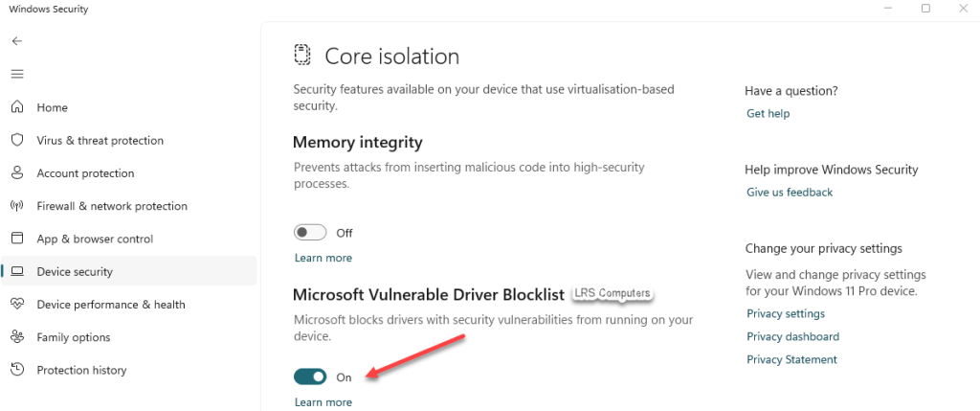The width and height of the screenshot is (980, 411).
Task: Maximize the Windows Security window
Action: click(925, 9)
